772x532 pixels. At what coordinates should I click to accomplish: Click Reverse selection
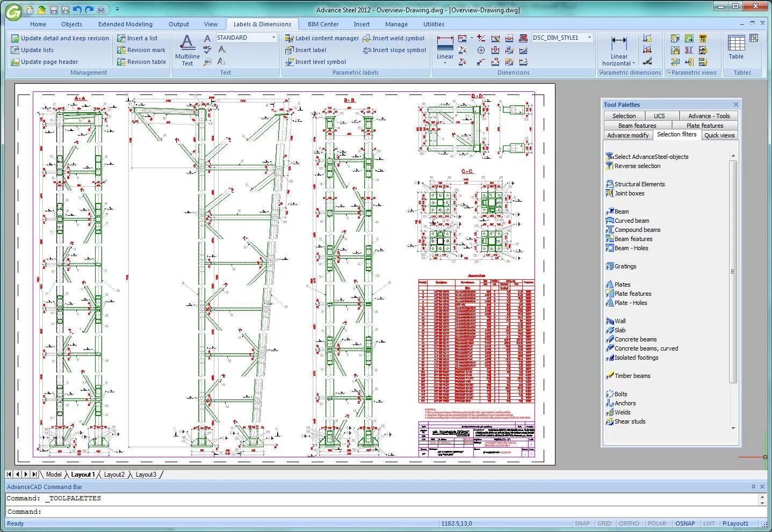[633, 166]
